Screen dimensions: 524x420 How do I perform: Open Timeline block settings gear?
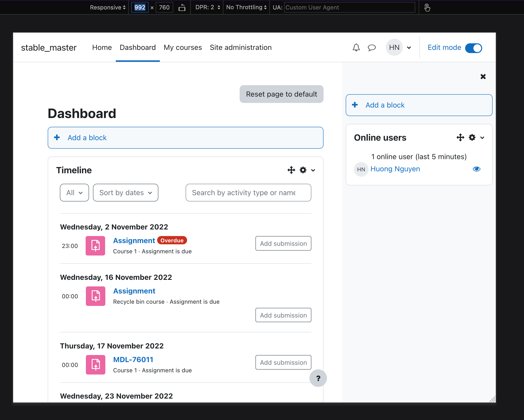coord(303,170)
